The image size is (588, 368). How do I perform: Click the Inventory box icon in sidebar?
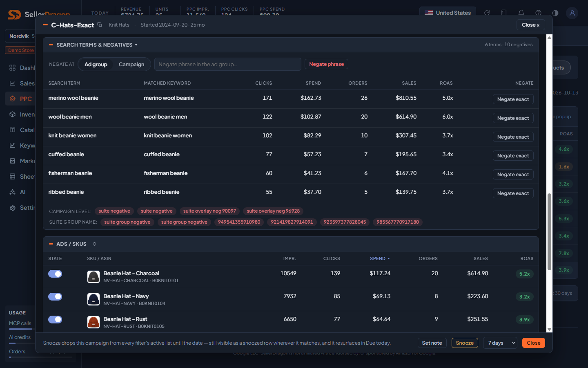click(13, 114)
